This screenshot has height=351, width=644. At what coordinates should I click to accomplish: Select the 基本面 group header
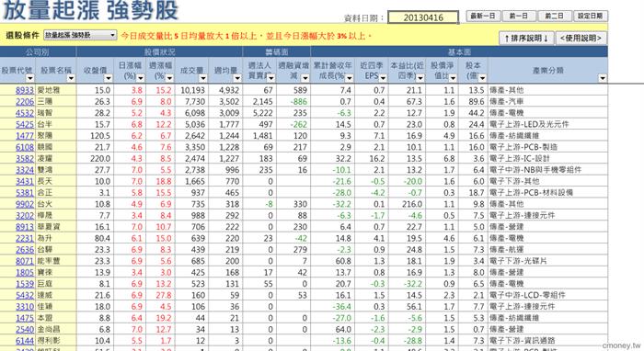click(x=459, y=51)
